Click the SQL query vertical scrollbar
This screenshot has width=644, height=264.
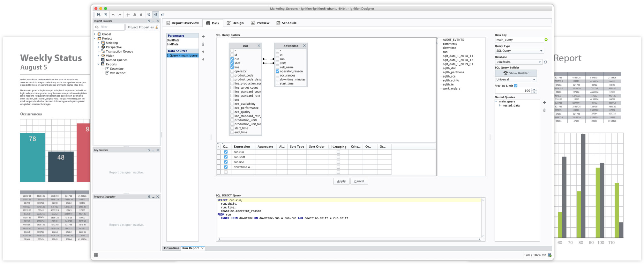pos(483,218)
